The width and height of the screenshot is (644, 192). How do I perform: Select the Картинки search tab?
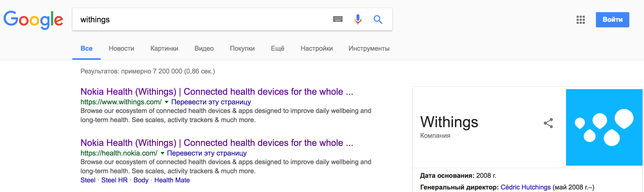pos(164,48)
